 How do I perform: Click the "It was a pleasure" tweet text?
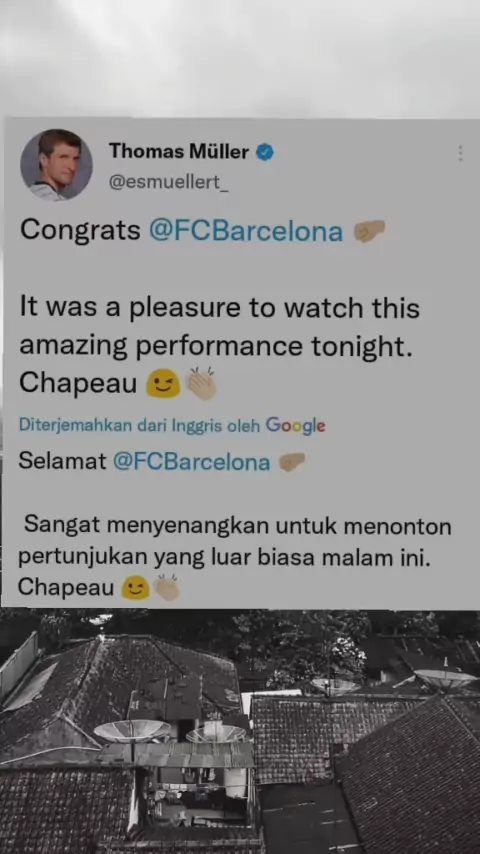tap(220, 327)
